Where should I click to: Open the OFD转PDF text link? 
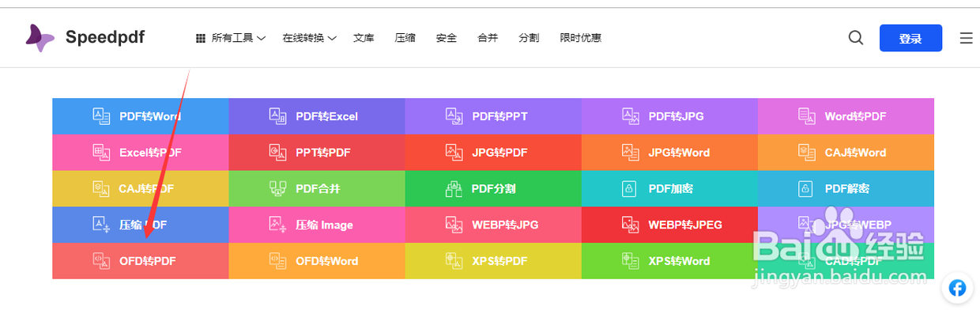coord(148,261)
